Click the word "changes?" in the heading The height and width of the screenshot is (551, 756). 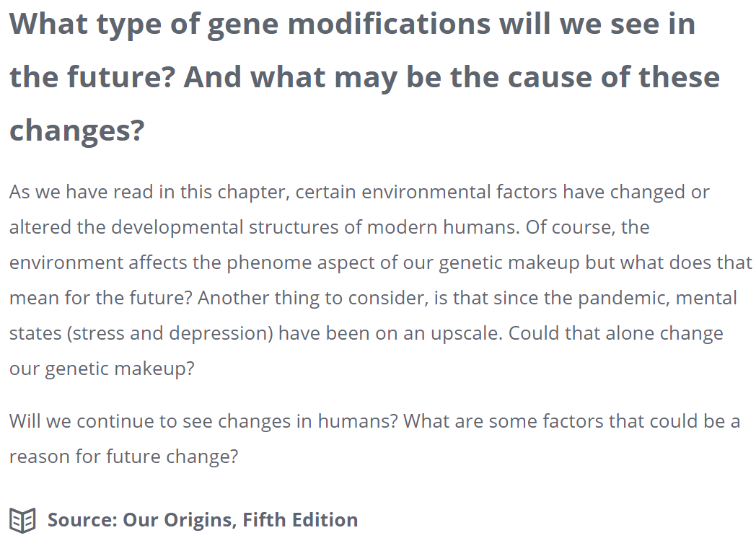[77, 131]
